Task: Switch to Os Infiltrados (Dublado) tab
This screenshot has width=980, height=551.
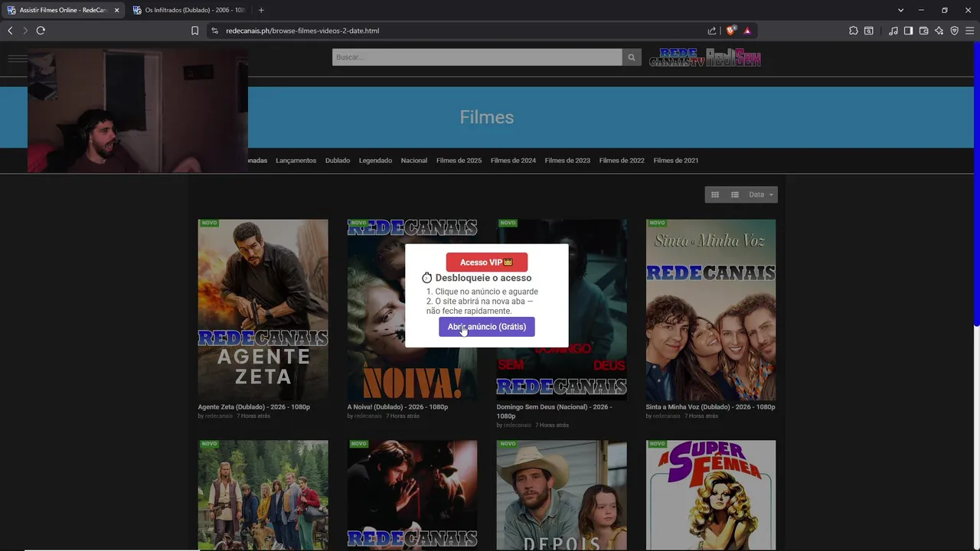Action: coord(188,10)
